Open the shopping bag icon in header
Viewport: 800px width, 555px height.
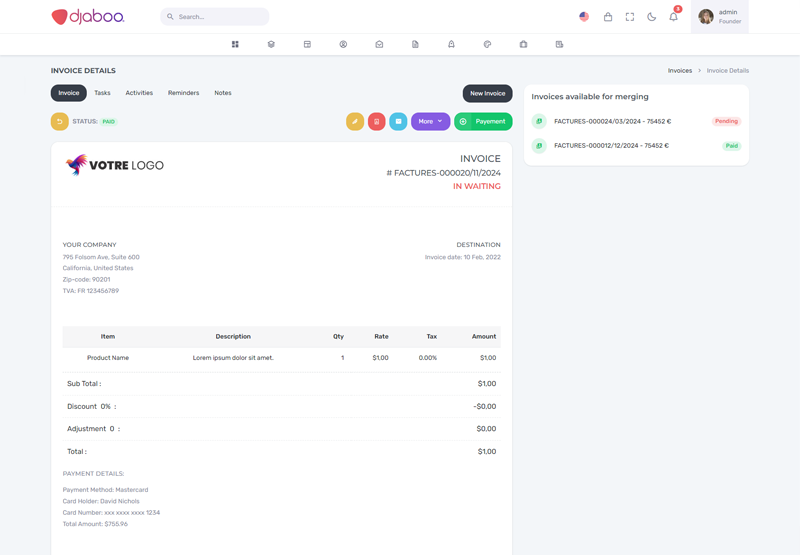coord(607,17)
